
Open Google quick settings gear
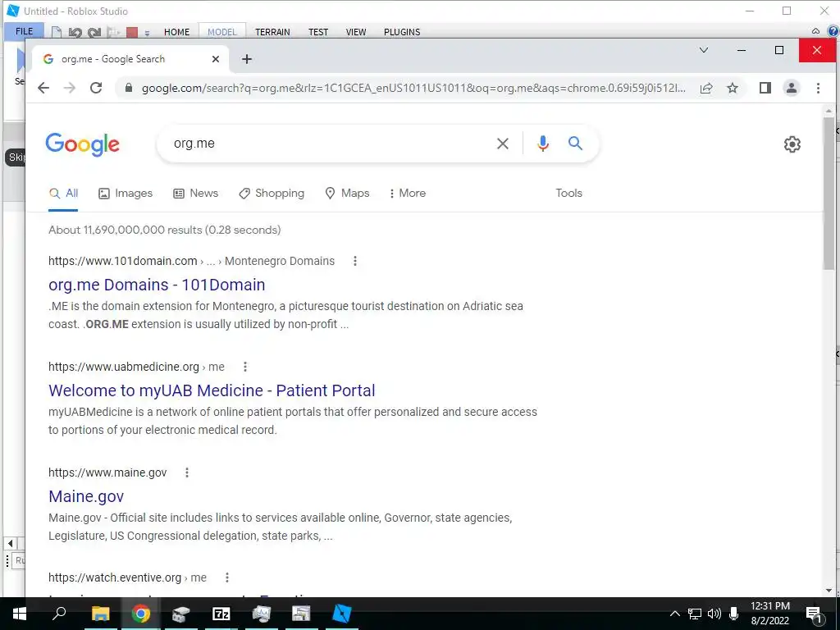(x=792, y=144)
